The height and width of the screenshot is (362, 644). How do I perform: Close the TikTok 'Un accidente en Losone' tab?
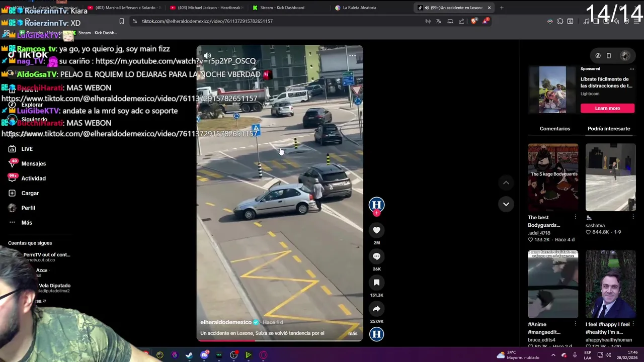[x=489, y=8]
